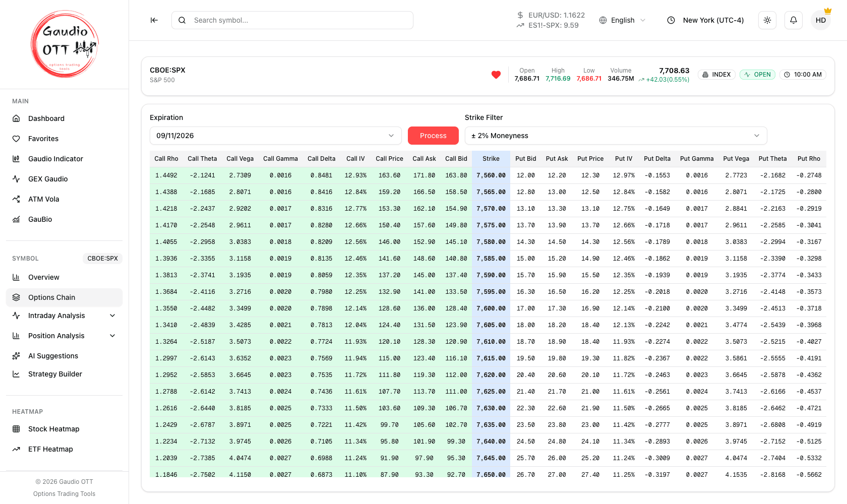
Task: Click call price 163.60 cell
Action: coord(389,175)
